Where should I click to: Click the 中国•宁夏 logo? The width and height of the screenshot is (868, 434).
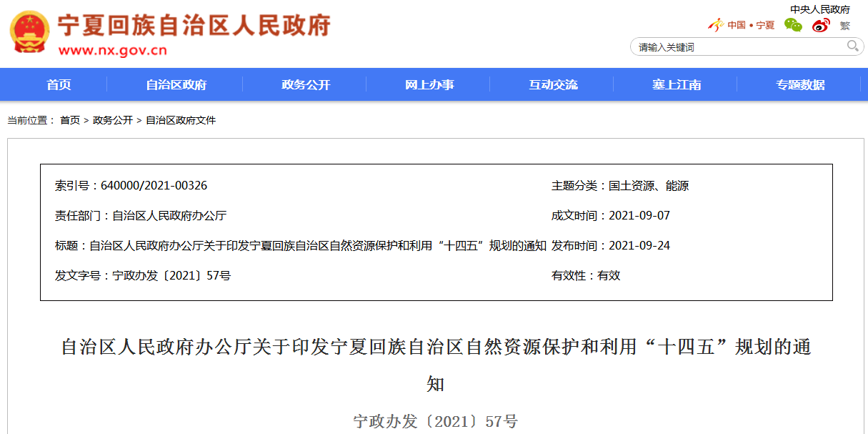click(x=741, y=25)
